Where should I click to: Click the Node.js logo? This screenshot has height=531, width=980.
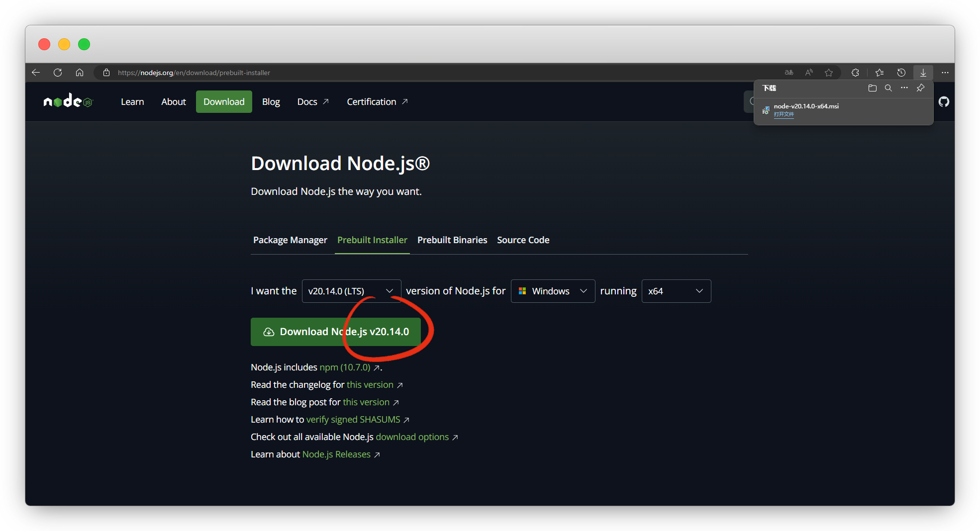(x=68, y=101)
